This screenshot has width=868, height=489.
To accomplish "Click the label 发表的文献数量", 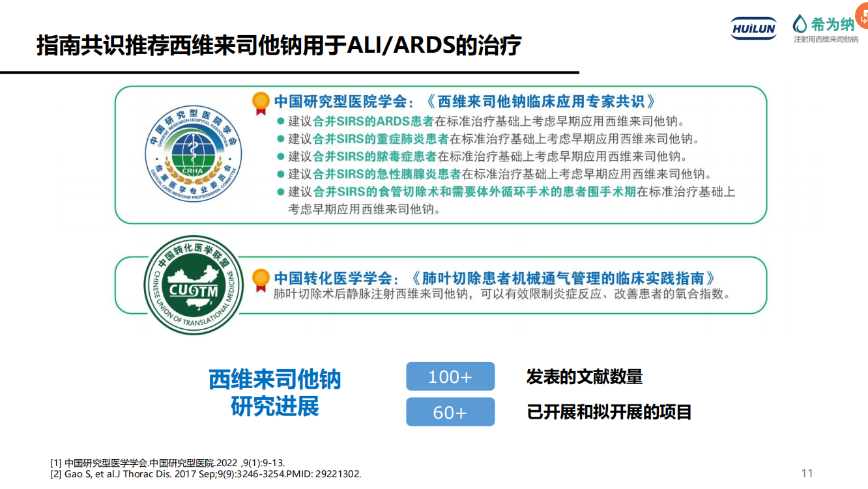I will (x=585, y=376).
